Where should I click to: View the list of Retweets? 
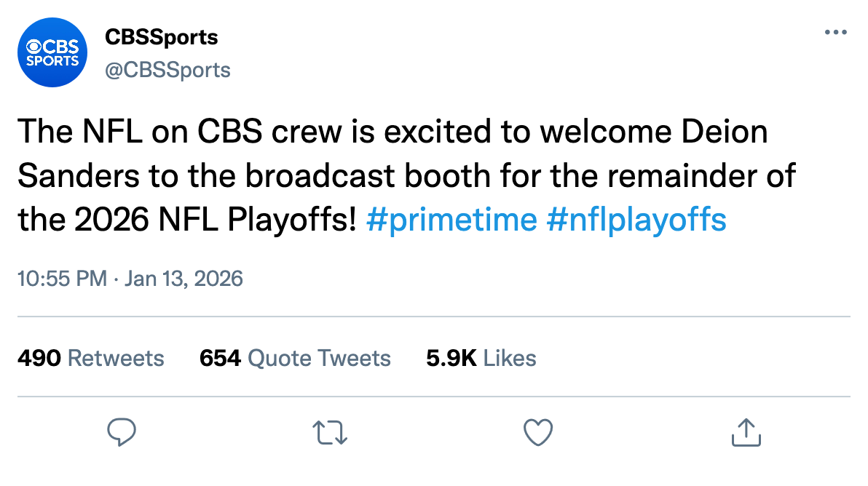coord(116,358)
